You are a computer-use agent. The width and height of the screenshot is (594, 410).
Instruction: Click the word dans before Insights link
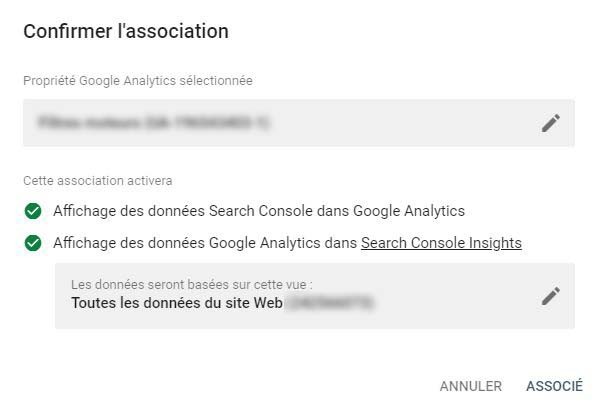point(341,243)
